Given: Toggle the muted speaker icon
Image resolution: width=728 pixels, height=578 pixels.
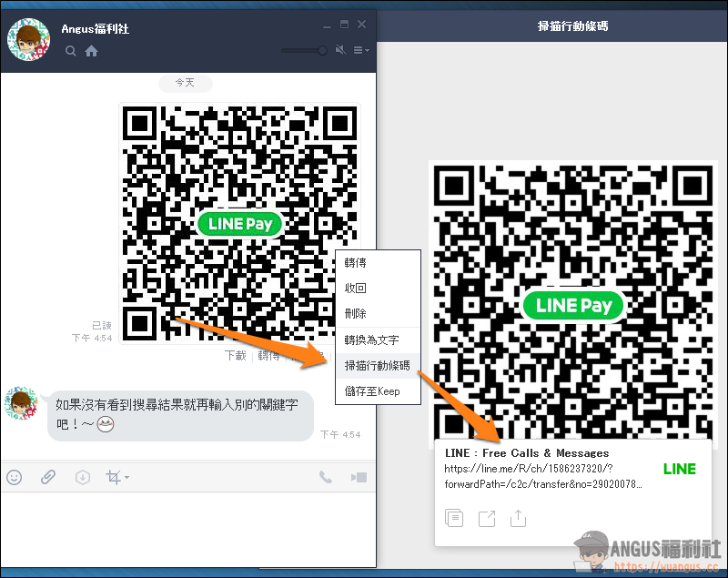Looking at the screenshot, I should click(x=340, y=50).
